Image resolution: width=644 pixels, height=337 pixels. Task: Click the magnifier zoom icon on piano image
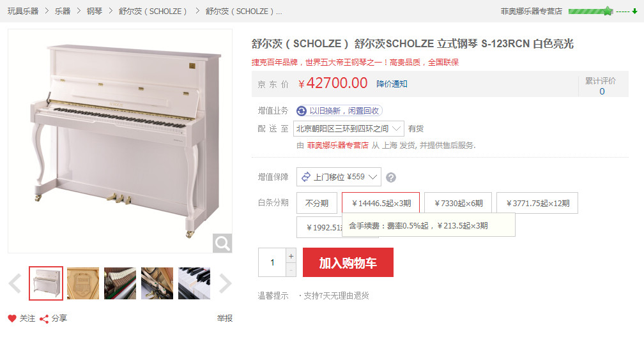(222, 243)
